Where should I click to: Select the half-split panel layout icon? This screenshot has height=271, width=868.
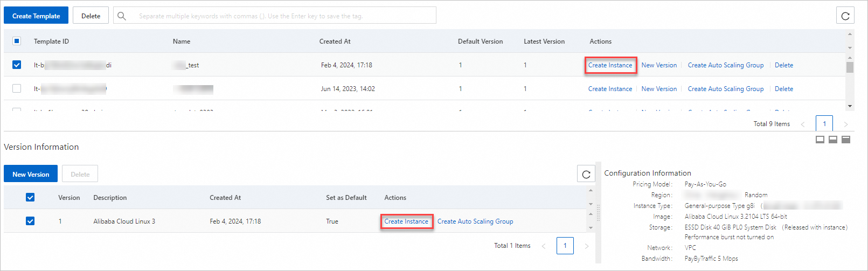(x=832, y=140)
